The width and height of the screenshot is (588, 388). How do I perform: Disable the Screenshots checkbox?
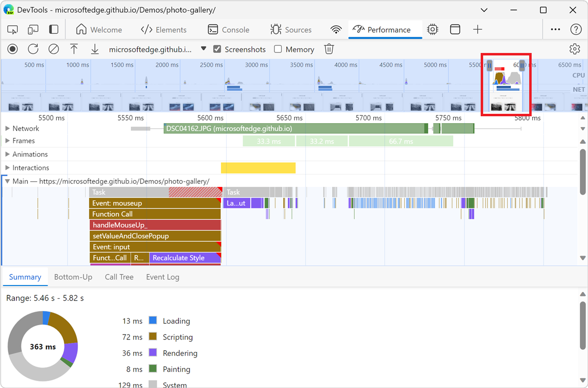217,49
